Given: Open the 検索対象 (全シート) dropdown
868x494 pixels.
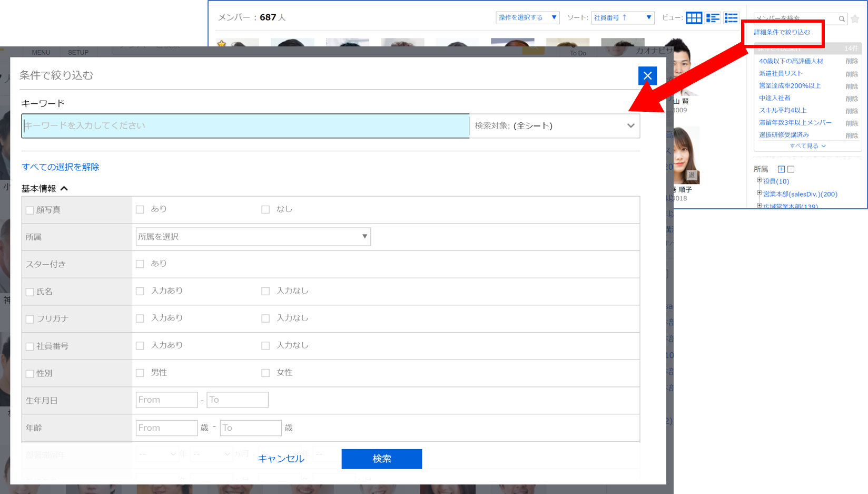Looking at the screenshot, I should click(x=554, y=126).
